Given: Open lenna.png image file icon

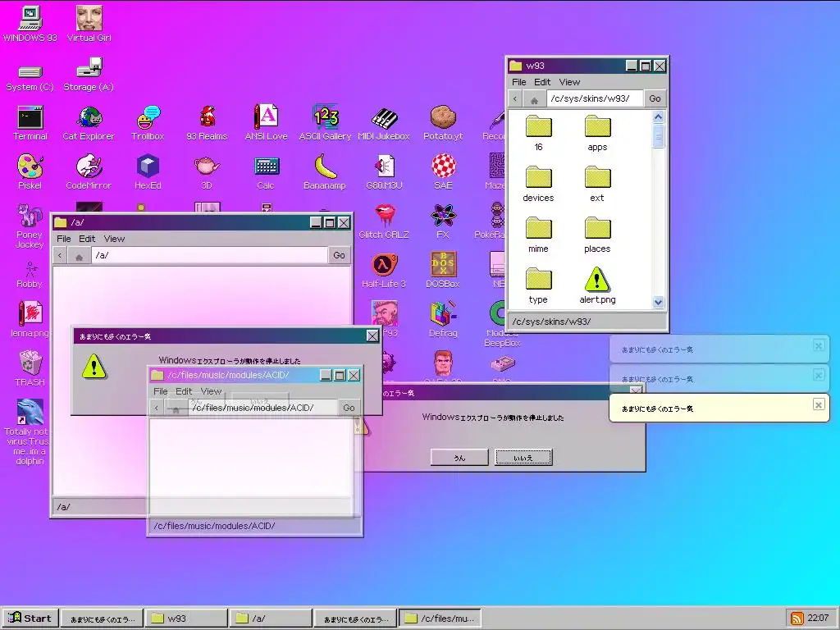Looking at the screenshot, I should 30,319.
